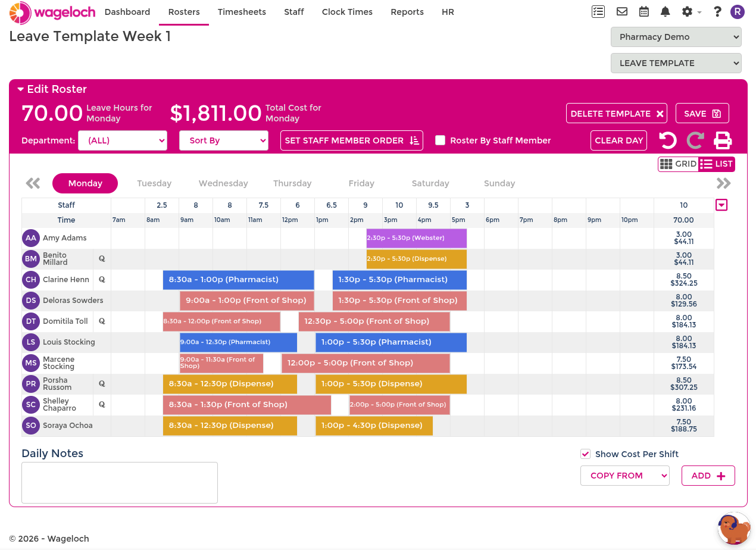Switch to LIST view

pyautogui.click(x=717, y=164)
